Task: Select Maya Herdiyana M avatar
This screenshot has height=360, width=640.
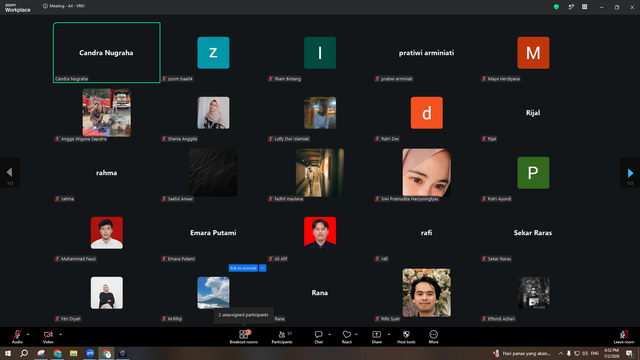Action: point(533,53)
